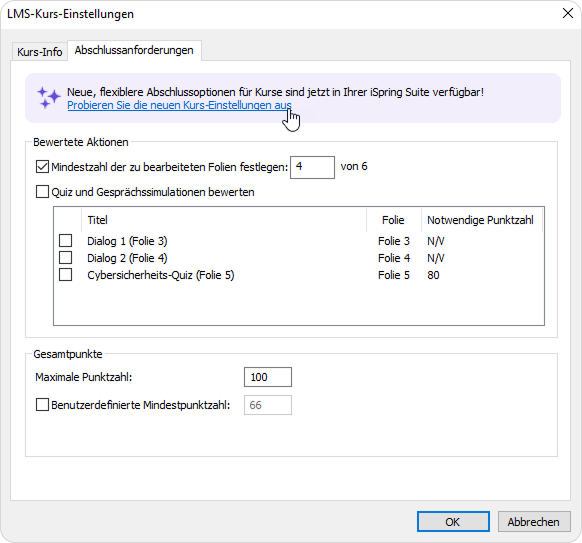Enable 'Benutzerdefinierte Mindestpunktzahl' checkbox

click(x=42, y=405)
